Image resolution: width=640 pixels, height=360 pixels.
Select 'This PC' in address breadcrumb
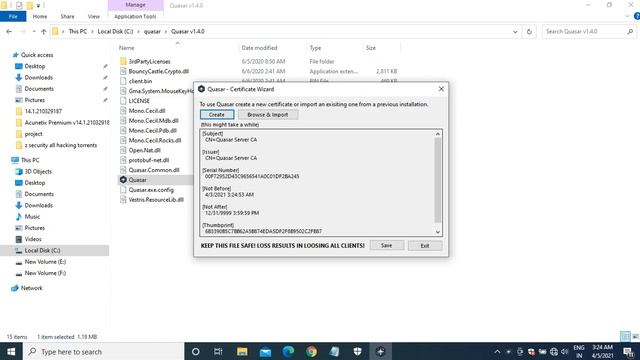[x=78, y=31]
